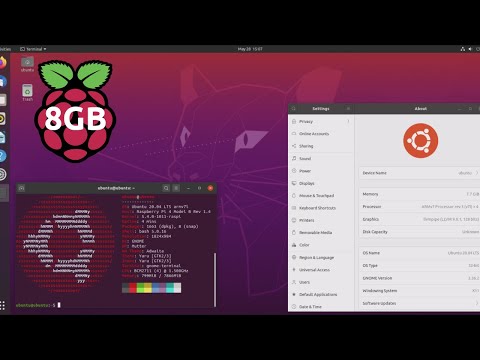Click the "OS Name" row in About
Viewport: 480px width, 360px height.
click(x=419, y=253)
